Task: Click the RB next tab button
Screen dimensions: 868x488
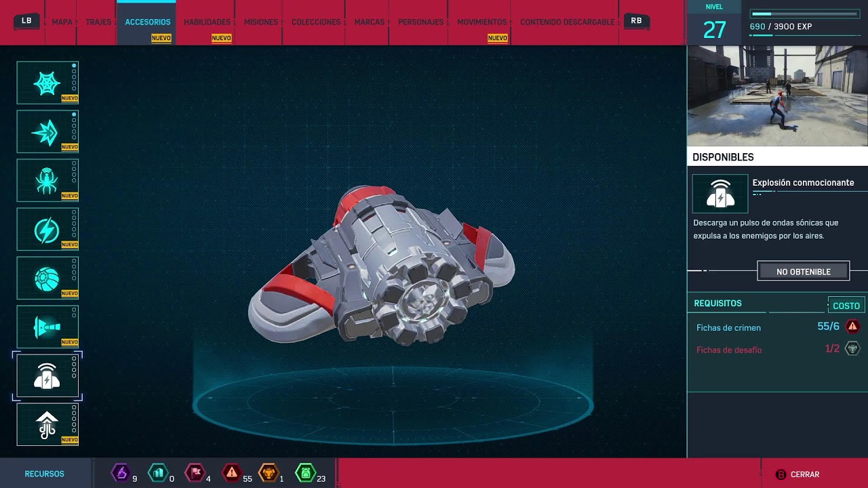Action: pyautogui.click(x=636, y=21)
